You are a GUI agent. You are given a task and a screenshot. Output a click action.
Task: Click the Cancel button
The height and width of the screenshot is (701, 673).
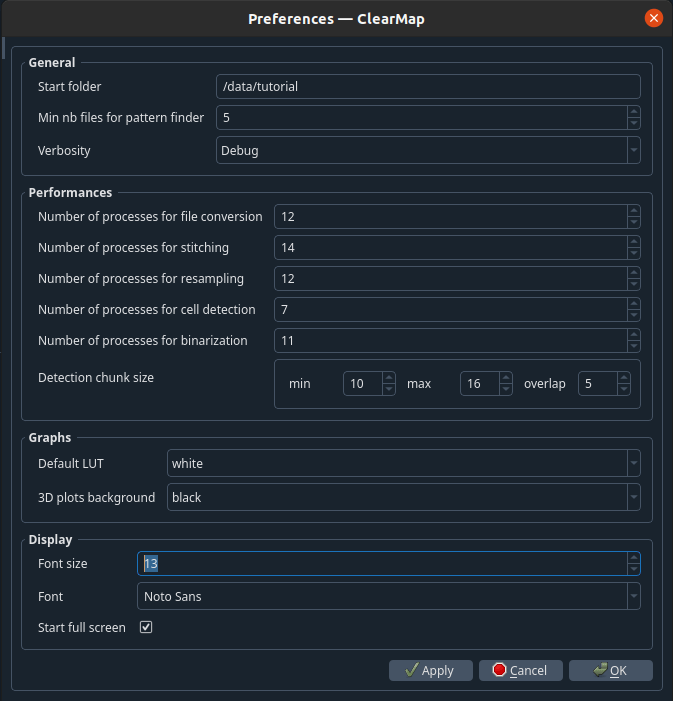pyautogui.click(x=521, y=671)
